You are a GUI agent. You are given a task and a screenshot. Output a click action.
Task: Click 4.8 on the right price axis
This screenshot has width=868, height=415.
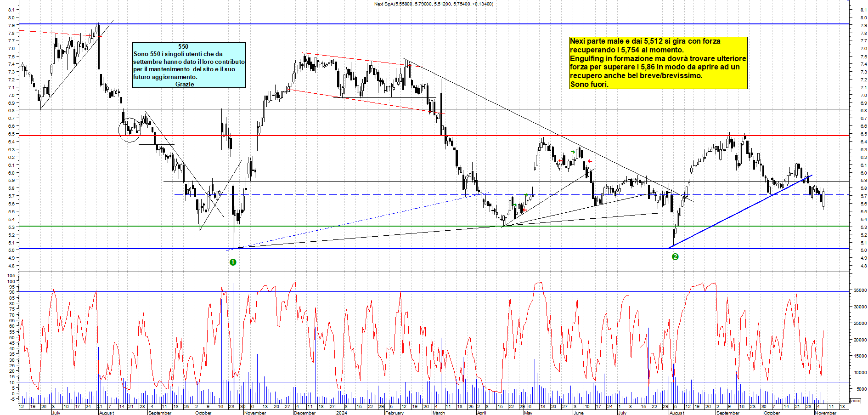pyautogui.click(x=863, y=266)
